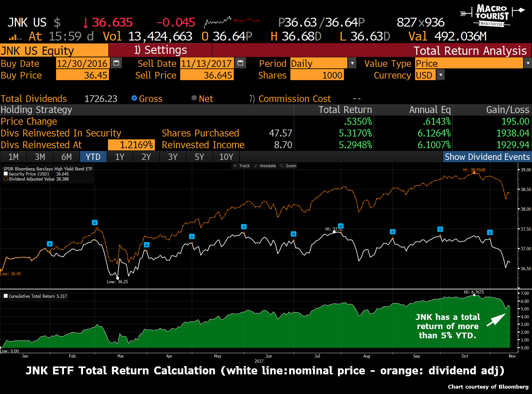Choose the Zoom magnifier tool

(288, 166)
